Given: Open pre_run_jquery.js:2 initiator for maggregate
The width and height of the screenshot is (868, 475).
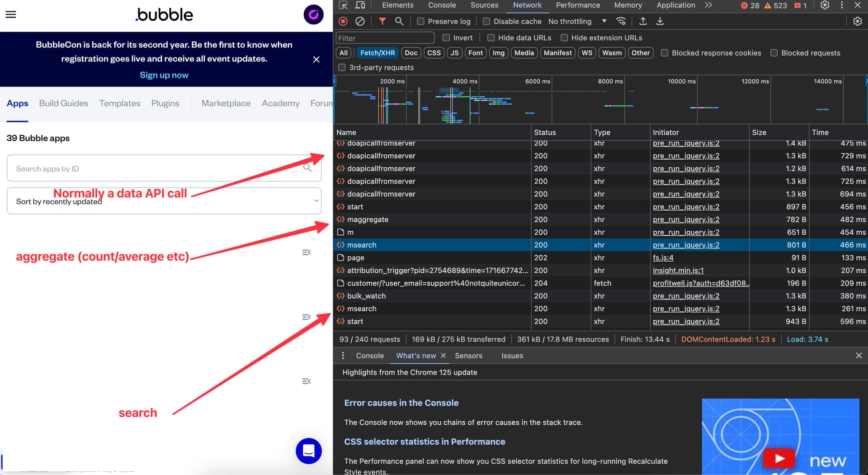Looking at the screenshot, I should point(686,219).
